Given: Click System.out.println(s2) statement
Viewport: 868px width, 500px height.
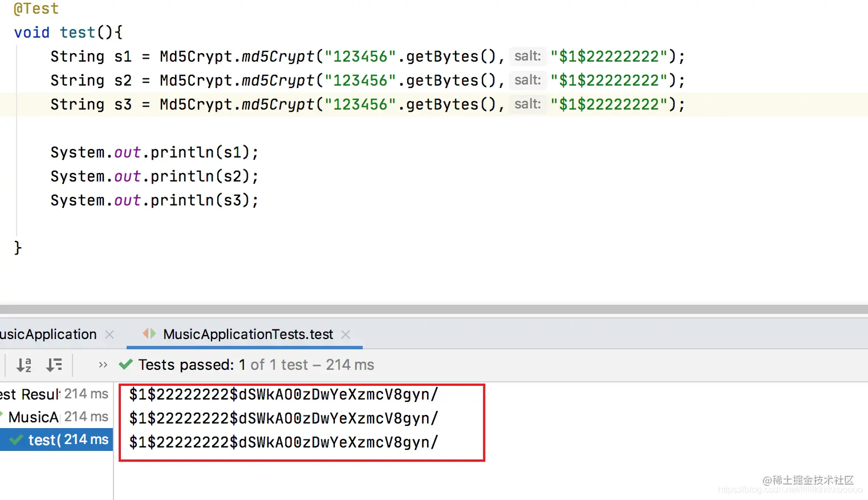Looking at the screenshot, I should (155, 176).
